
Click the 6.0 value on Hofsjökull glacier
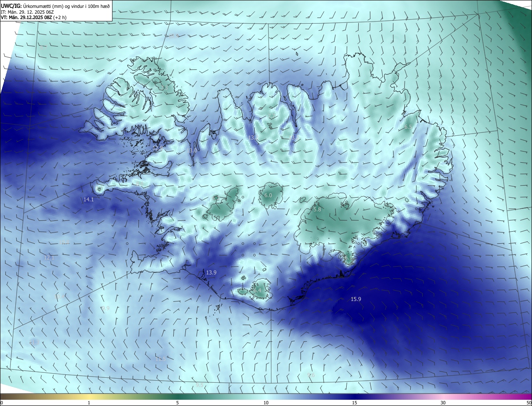268,195
